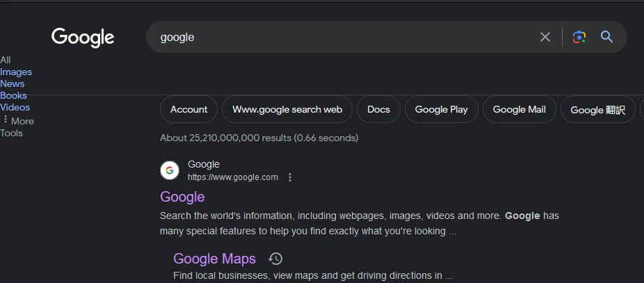Clear the search box text
The image size is (644, 283).
tap(545, 37)
